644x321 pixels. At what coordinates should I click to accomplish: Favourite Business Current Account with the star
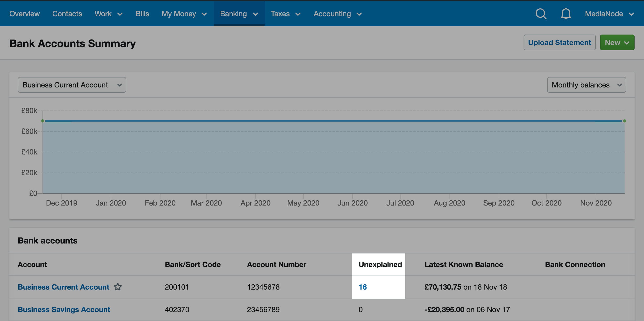tap(118, 287)
